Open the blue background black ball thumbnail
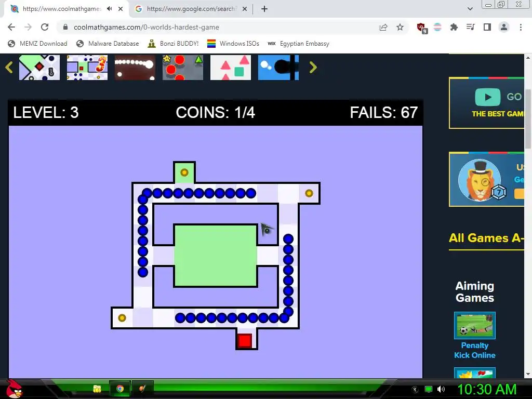532x399 pixels. pos(278,68)
